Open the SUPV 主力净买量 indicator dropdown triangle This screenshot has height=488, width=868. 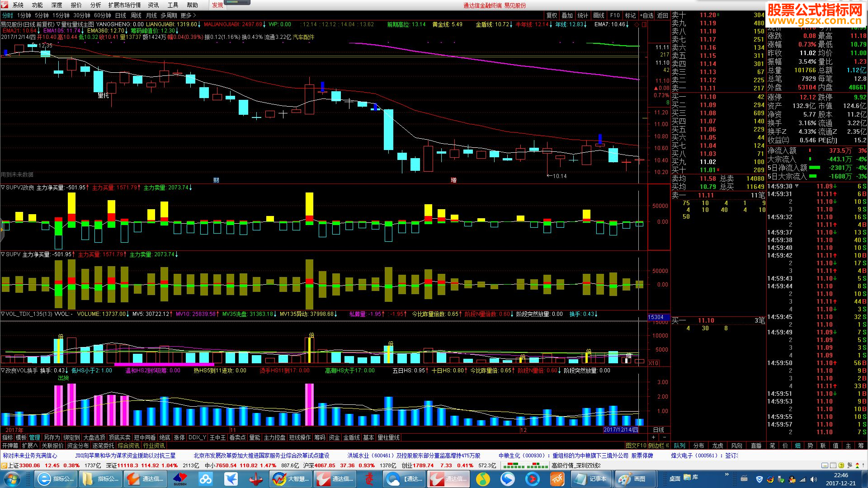coord(3,254)
